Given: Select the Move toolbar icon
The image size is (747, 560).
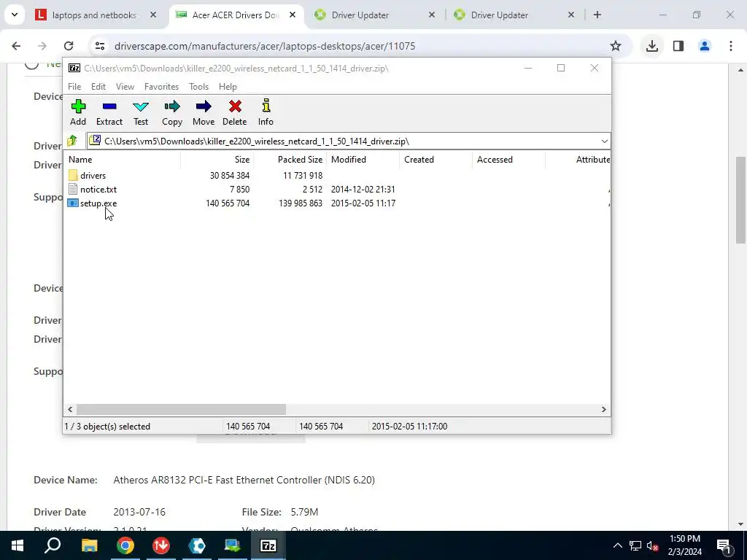Looking at the screenshot, I should pyautogui.click(x=204, y=112).
